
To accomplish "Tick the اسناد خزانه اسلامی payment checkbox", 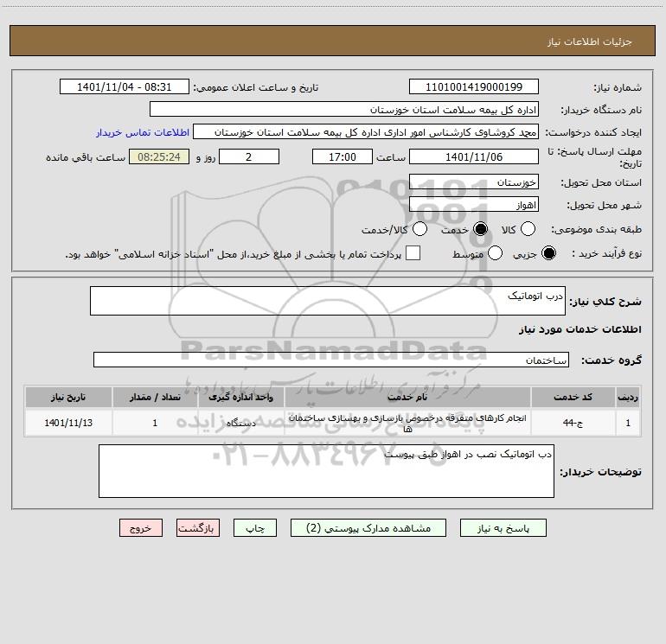I will click(413, 253).
